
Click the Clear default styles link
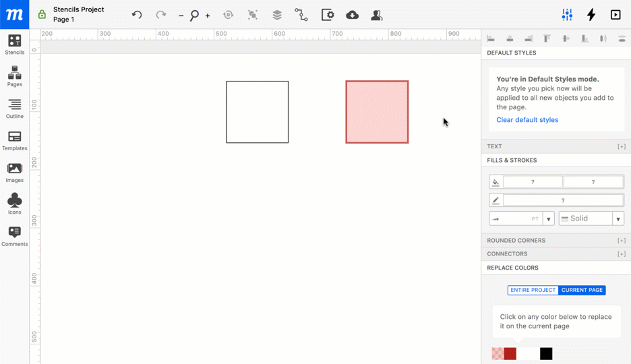pyautogui.click(x=527, y=120)
